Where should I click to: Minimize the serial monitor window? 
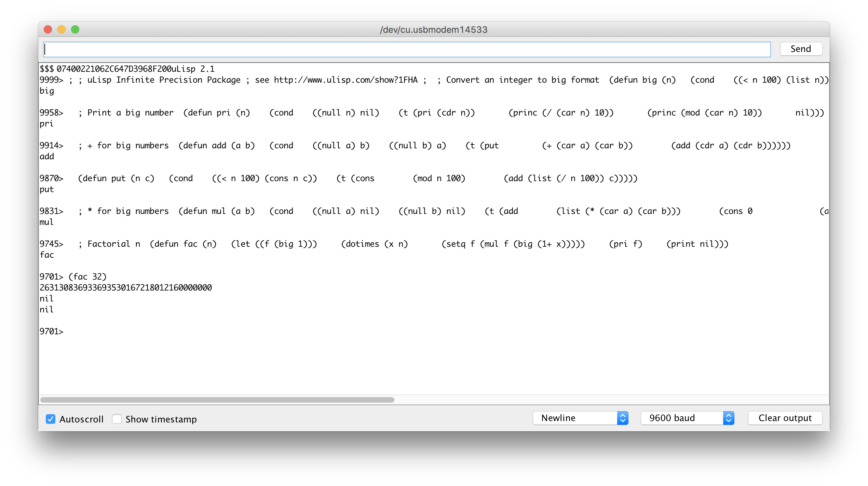[62, 29]
